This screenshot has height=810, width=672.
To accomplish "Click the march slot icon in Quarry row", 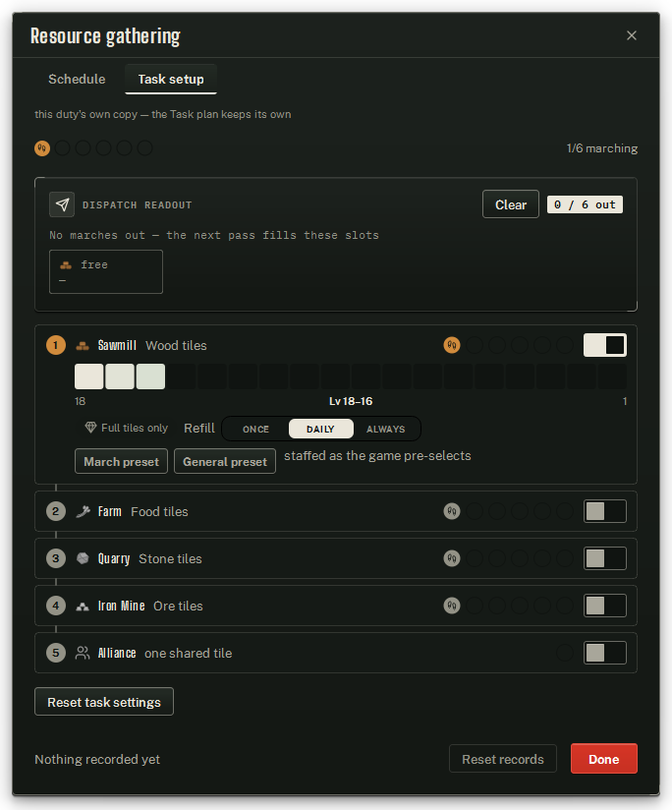I will coord(452,558).
